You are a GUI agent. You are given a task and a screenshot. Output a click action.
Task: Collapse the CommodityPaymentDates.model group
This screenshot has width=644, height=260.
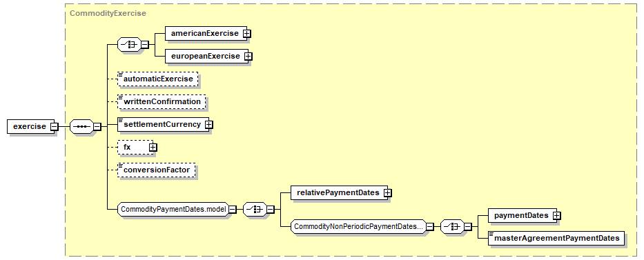coord(232,209)
